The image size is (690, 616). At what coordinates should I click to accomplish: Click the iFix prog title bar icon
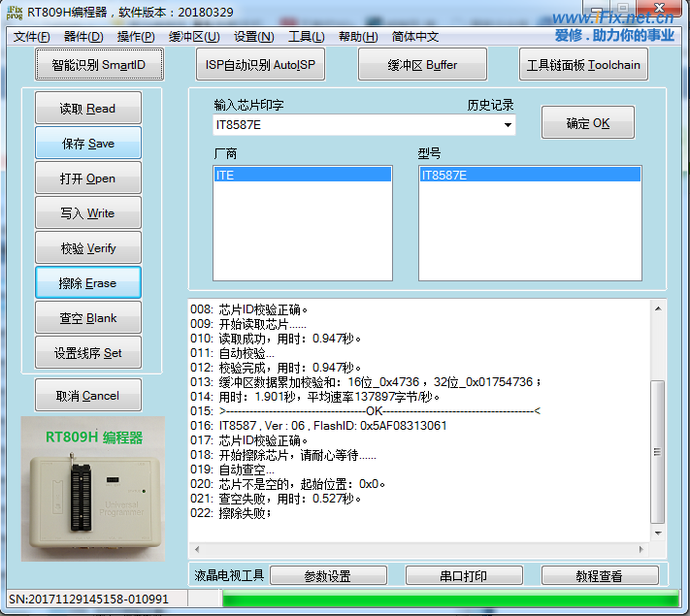tap(15, 13)
